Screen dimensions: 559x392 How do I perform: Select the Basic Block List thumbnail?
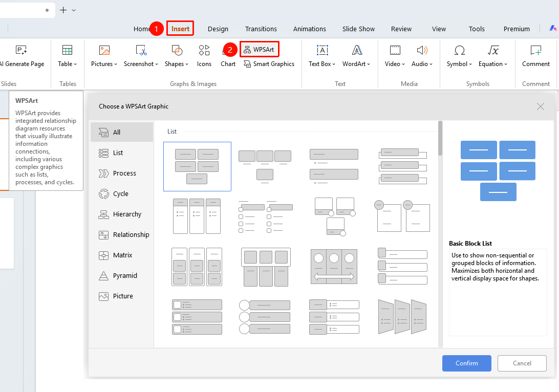click(x=197, y=166)
